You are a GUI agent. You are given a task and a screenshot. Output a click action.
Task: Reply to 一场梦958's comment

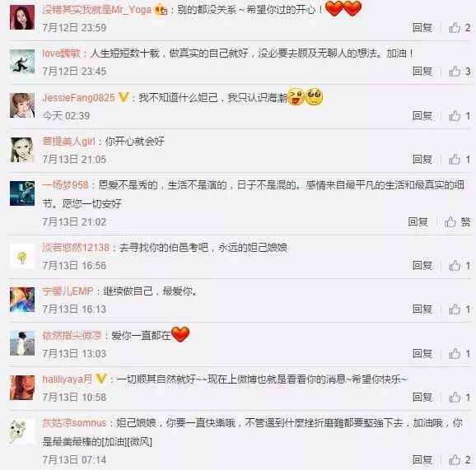click(x=418, y=221)
